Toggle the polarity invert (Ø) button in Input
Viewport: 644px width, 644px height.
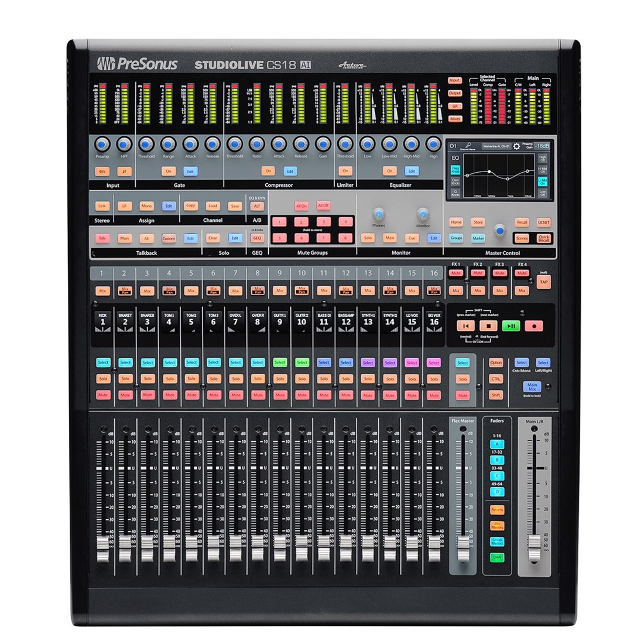click(124, 172)
